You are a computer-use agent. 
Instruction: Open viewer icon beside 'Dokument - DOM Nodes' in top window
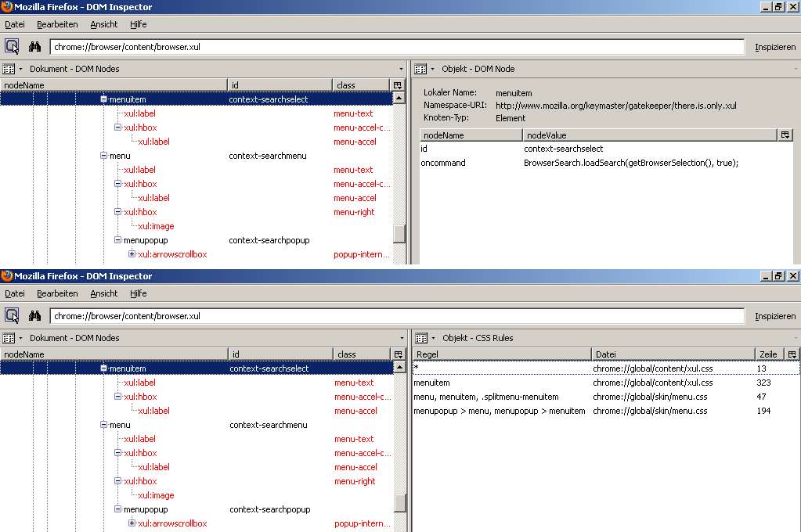point(9,68)
